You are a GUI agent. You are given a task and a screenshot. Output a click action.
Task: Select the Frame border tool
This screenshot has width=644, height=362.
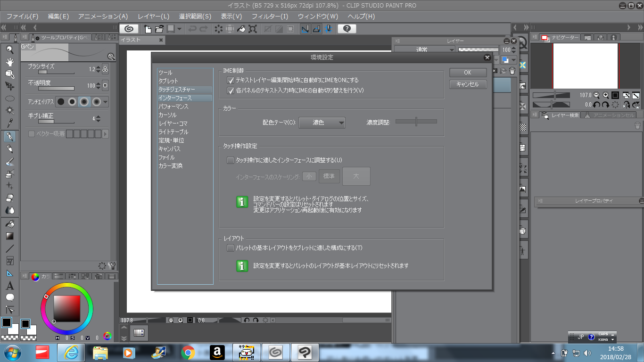pyautogui.click(x=9, y=261)
